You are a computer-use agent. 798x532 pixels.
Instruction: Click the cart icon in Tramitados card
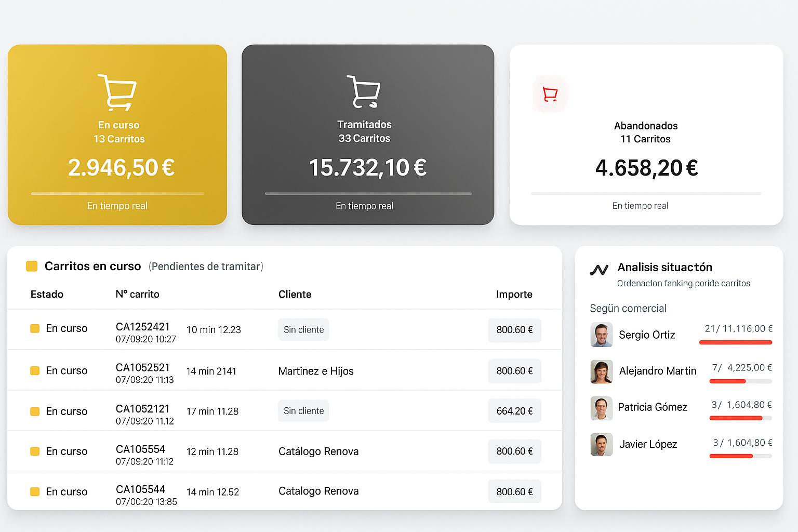point(364,92)
